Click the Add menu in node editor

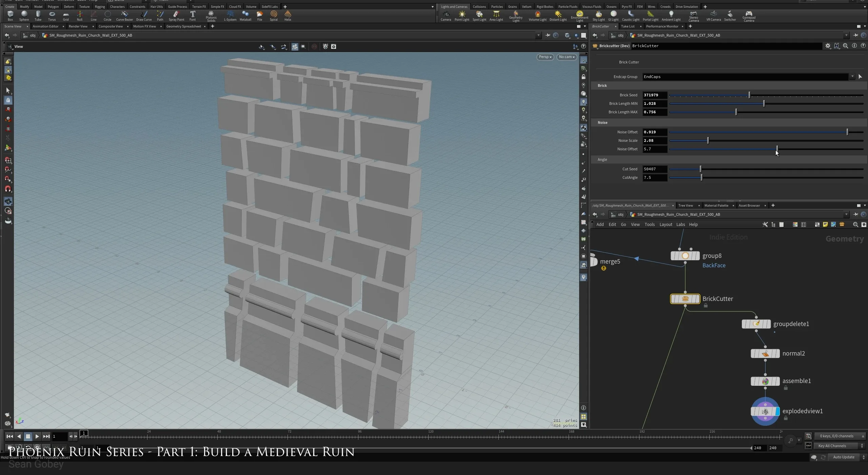[600, 225]
